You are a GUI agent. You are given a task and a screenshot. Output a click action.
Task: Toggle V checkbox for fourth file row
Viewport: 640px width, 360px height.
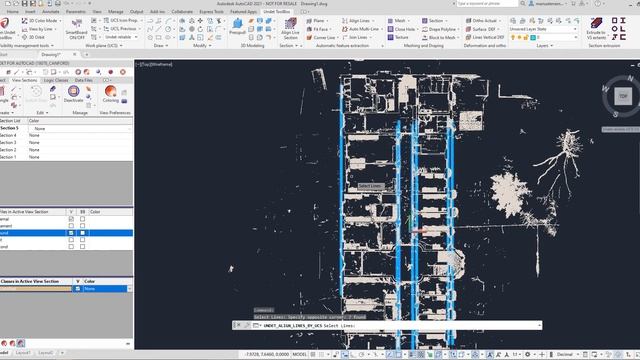(71, 240)
